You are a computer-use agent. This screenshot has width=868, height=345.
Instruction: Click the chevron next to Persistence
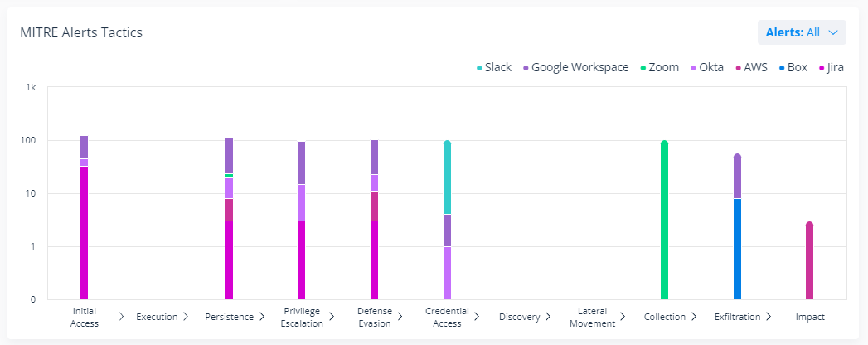[261, 317]
